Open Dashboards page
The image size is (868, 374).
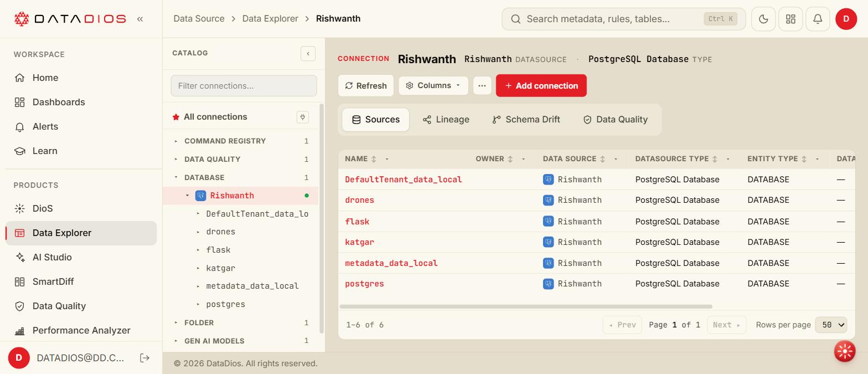pyautogui.click(x=81, y=102)
